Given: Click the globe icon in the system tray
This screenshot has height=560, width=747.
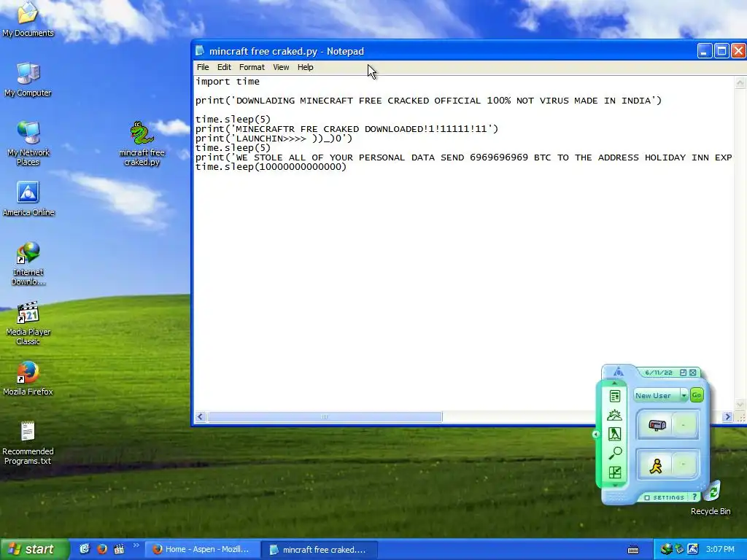Looking at the screenshot, I should 666,549.
